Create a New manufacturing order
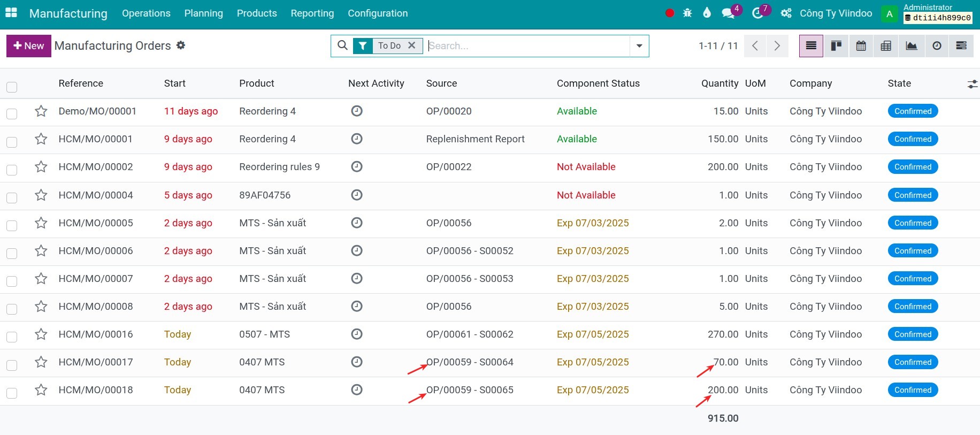The height and width of the screenshot is (435, 980). pos(29,46)
